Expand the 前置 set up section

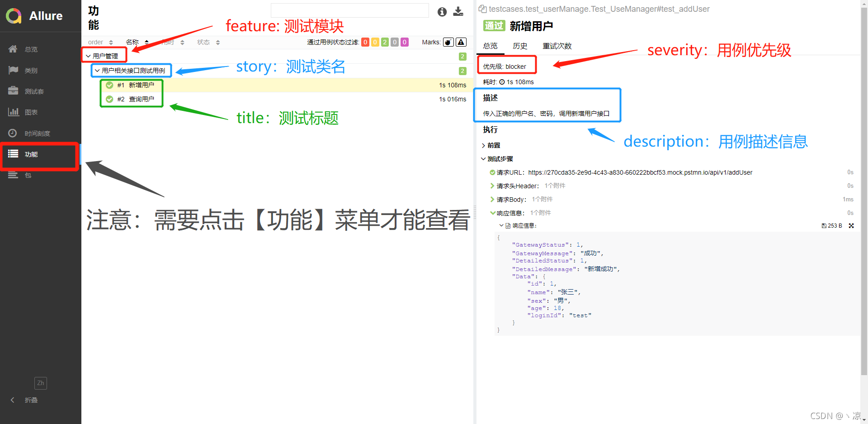[491, 145]
